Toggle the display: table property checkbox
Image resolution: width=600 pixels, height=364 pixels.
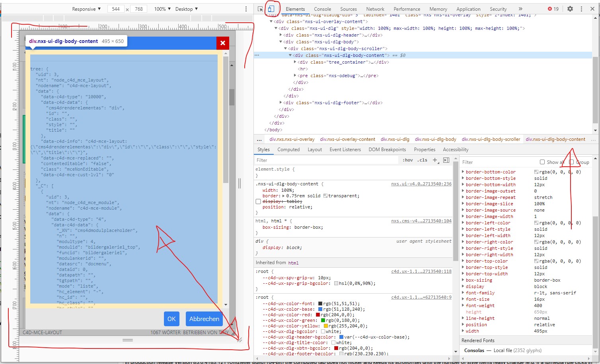(x=258, y=202)
